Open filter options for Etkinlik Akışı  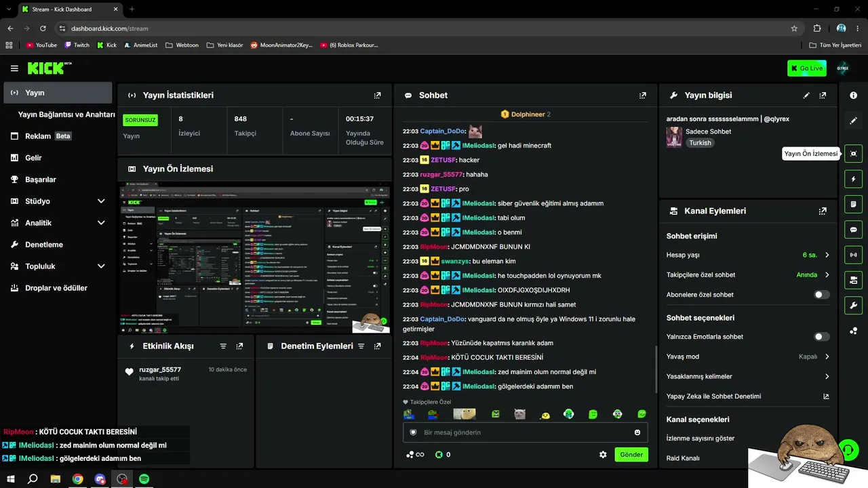[223, 346]
